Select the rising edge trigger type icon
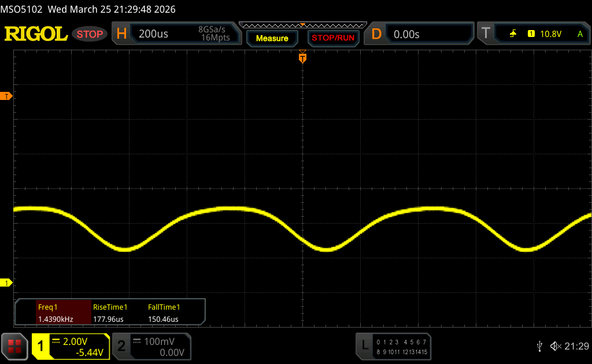This screenshot has height=364, width=592. click(513, 34)
